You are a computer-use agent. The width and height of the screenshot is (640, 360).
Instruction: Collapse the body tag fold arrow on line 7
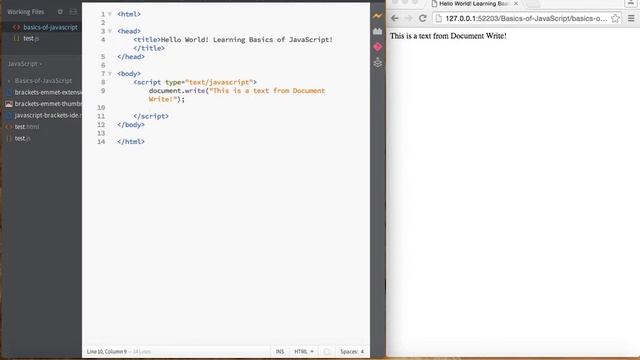110,74
